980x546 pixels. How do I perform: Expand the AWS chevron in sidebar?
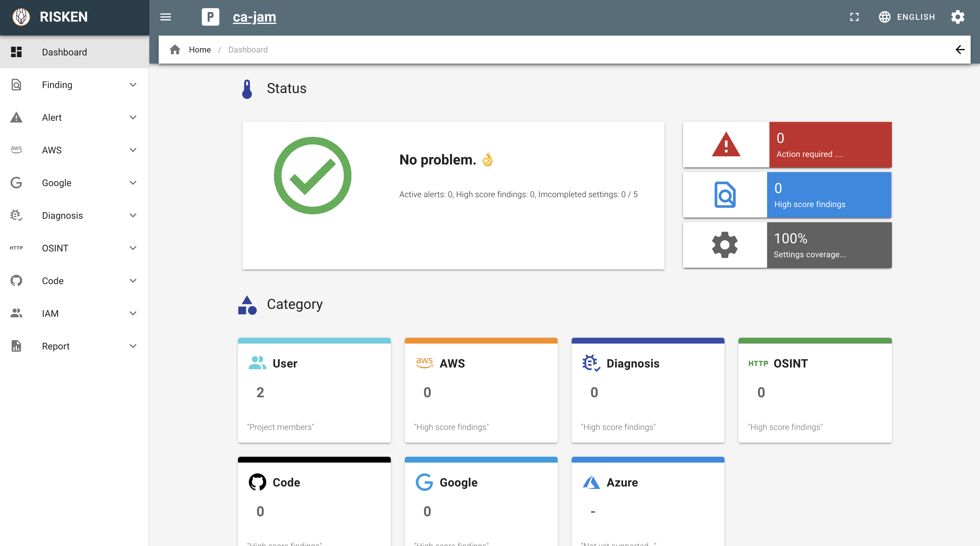(133, 150)
